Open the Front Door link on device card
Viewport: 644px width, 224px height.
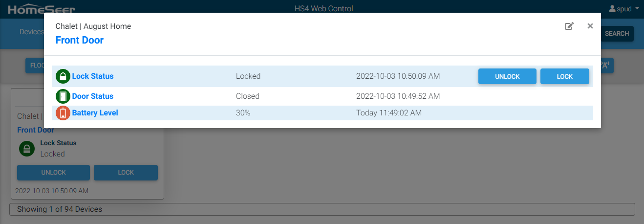(36, 130)
